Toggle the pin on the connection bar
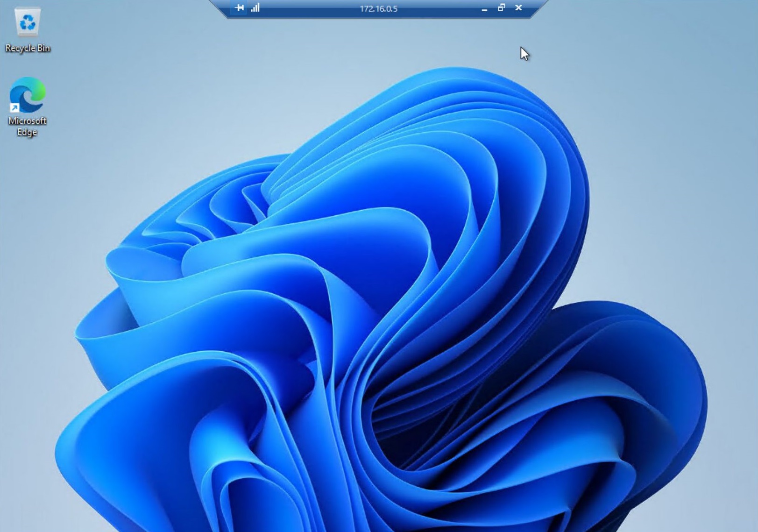This screenshot has width=758, height=532. click(x=239, y=8)
